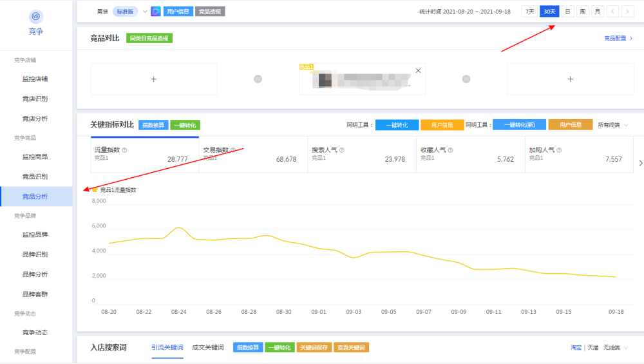Click the help icon next to 交易指数
The image size is (644, 364).
pyautogui.click(x=233, y=150)
